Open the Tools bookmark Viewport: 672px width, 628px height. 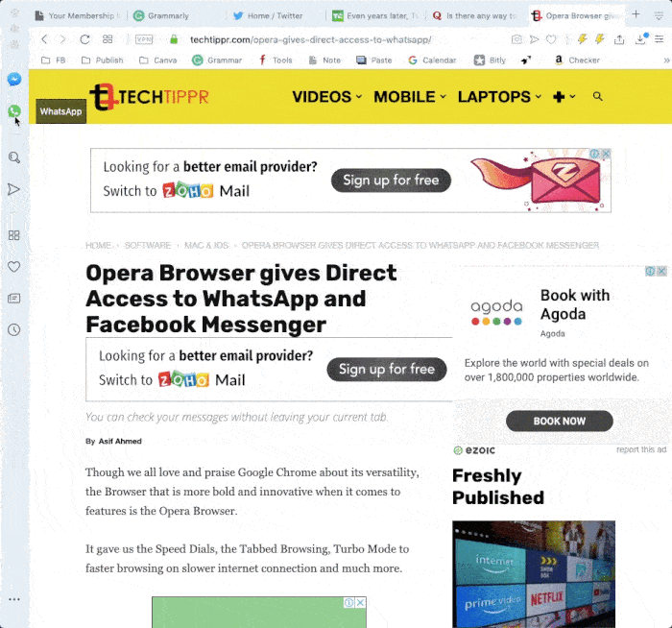276,60
